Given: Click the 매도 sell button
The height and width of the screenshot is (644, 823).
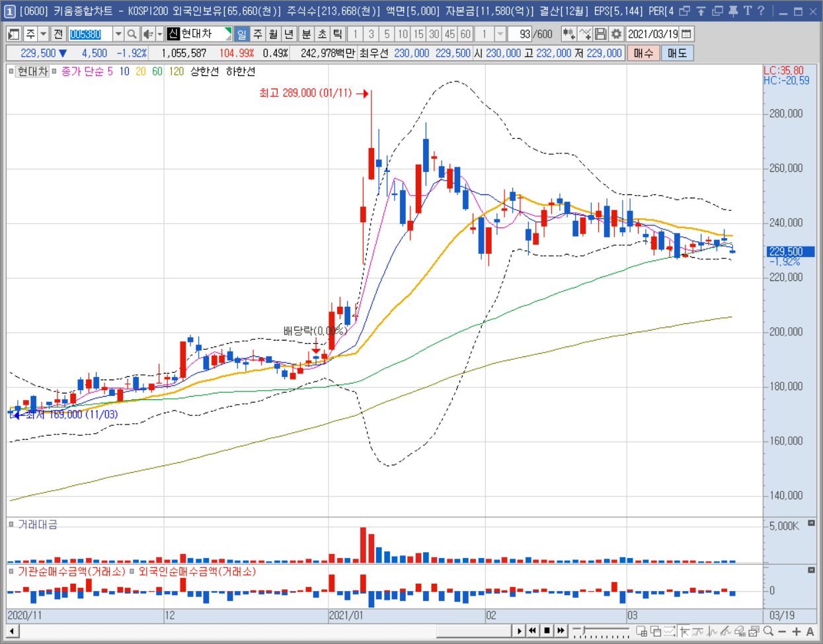Looking at the screenshot, I should coord(677,53).
